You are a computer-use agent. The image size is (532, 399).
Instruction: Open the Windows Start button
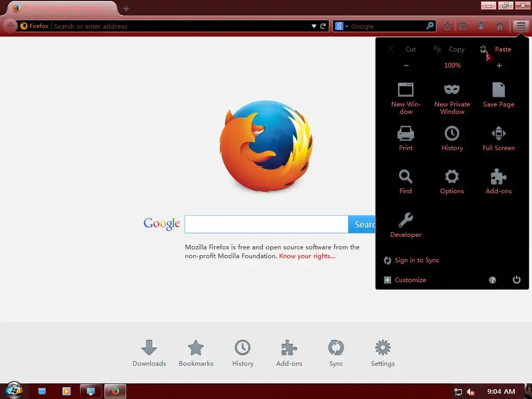[14, 391]
